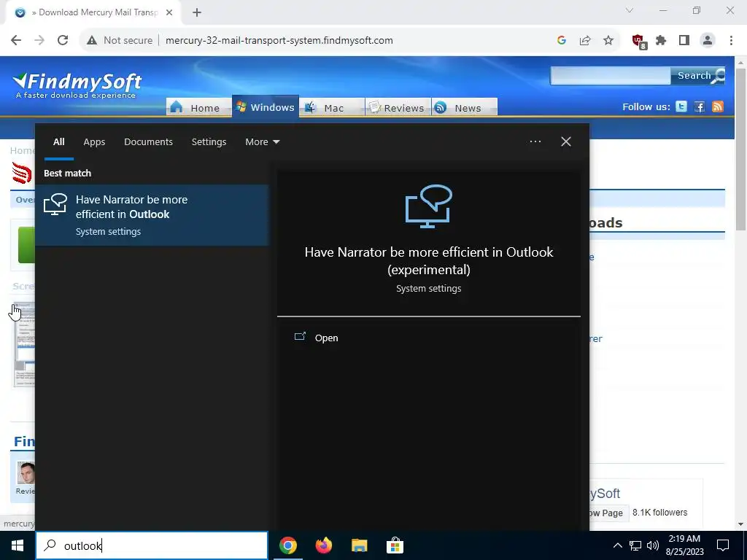Viewport: 747px width, 560px height.
Task: Click the network tray icon
Action: 635,545
